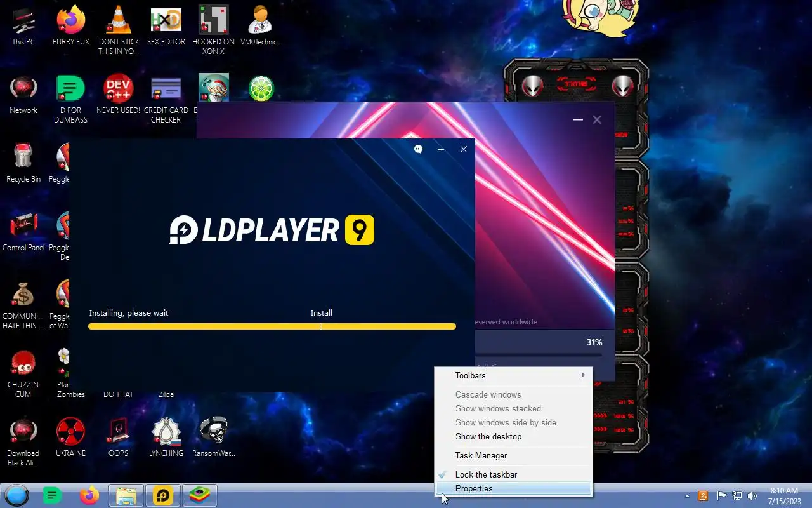Select the HOOKED ON XONIX desktop icon
The height and width of the screenshot is (508, 812).
[x=213, y=30]
